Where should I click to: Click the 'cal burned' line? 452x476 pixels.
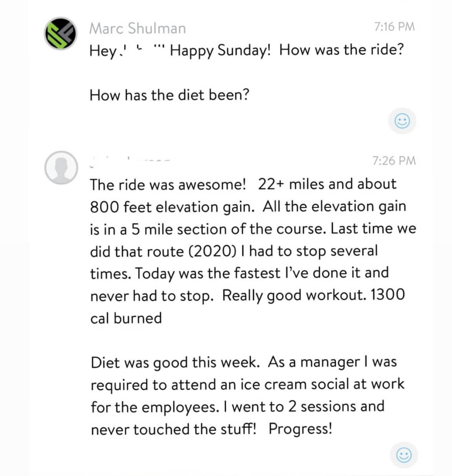[126, 318]
